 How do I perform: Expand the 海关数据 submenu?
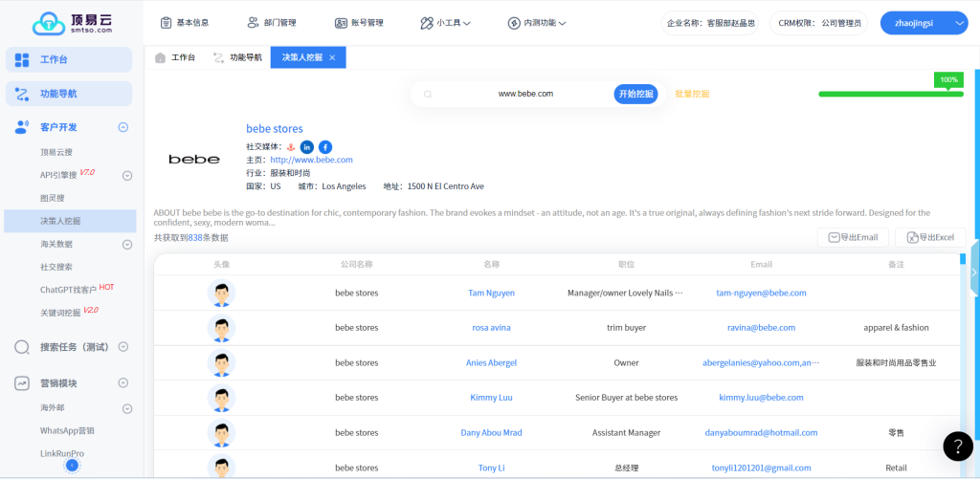[126, 244]
